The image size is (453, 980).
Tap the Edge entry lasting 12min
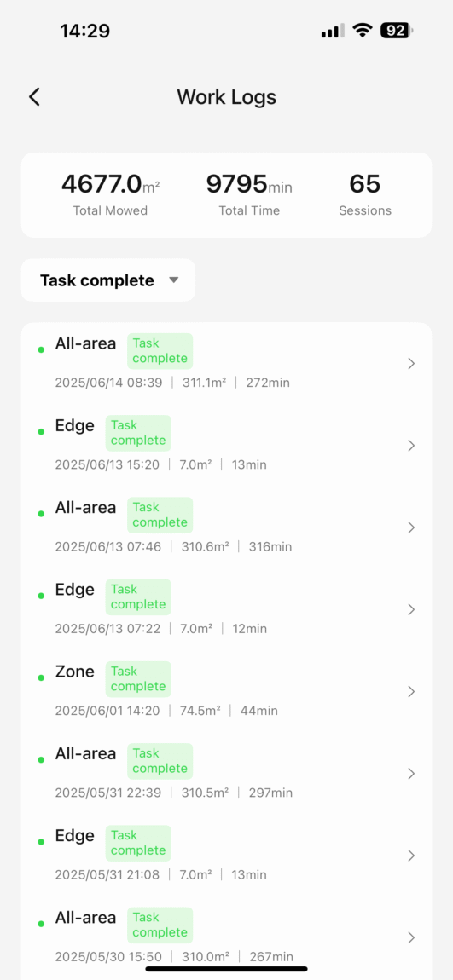point(227,609)
